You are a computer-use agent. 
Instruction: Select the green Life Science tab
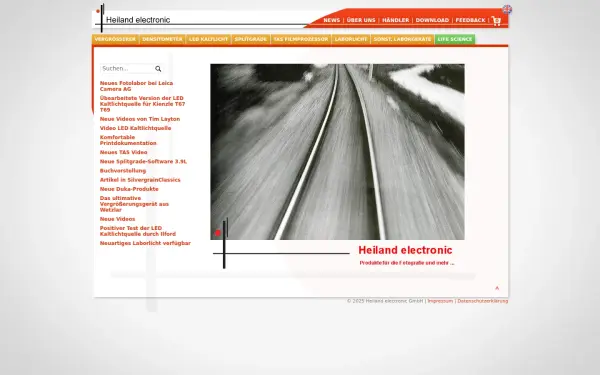(x=455, y=39)
